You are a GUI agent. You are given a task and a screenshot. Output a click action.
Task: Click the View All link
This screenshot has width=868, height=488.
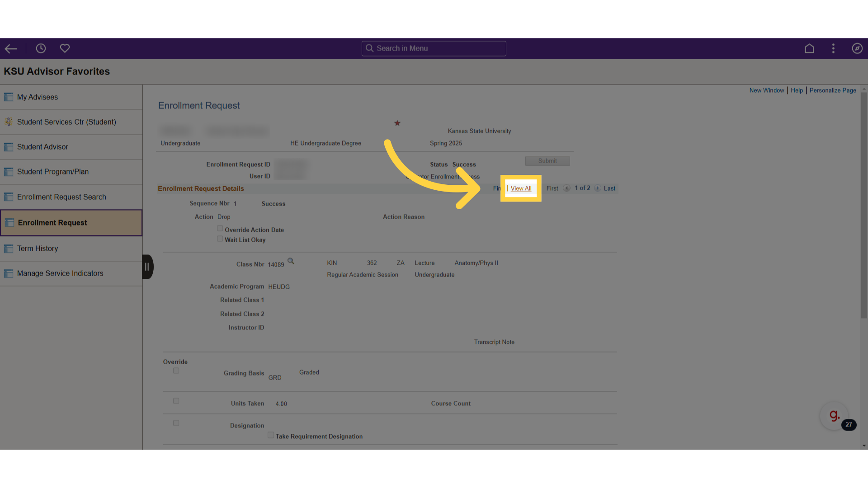pos(521,188)
